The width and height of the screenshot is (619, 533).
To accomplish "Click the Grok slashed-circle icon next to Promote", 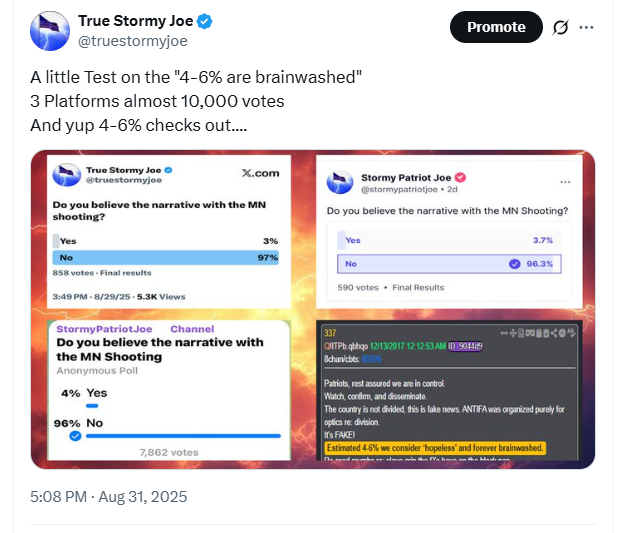I will click(561, 27).
